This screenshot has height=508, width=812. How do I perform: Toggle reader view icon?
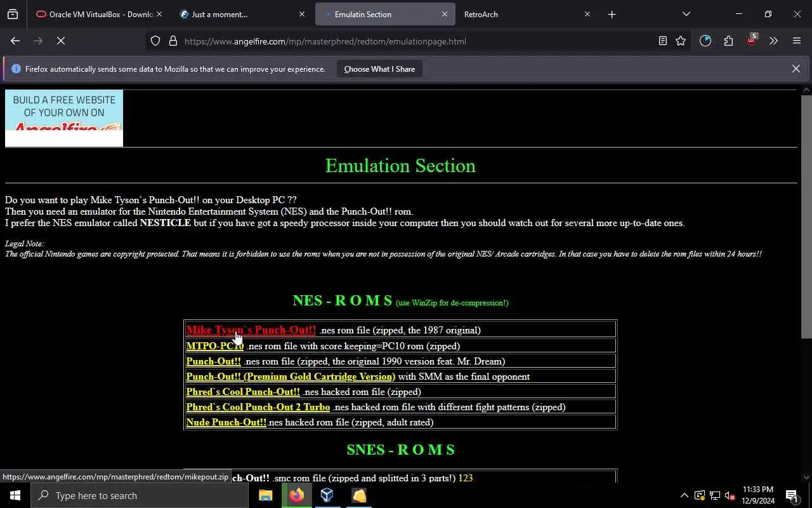662,41
